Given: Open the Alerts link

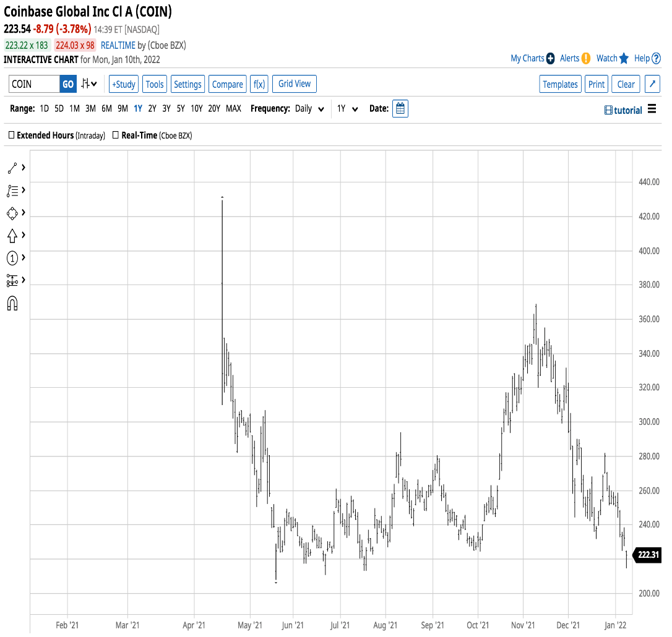Looking at the screenshot, I should click(x=569, y=58).
